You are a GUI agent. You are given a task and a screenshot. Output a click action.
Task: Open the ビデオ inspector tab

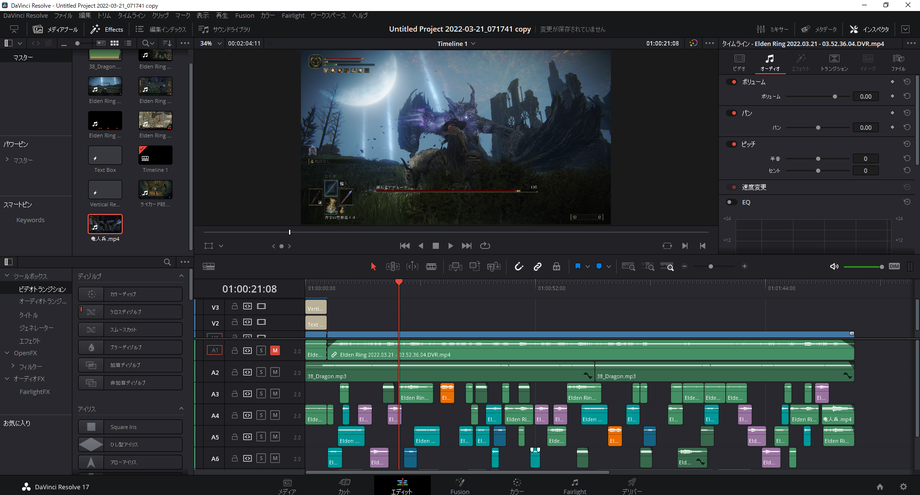coord(739,62)
